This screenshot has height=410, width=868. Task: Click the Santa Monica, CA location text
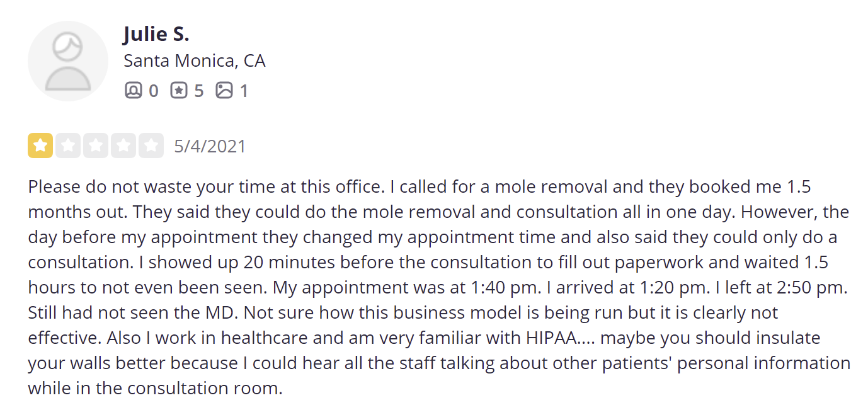pos(195,61)
